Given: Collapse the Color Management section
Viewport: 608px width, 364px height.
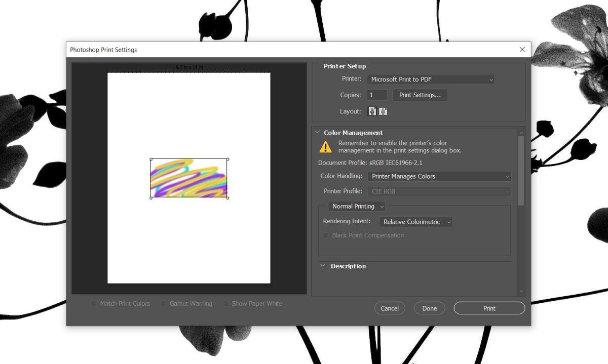Looking at the screenshot, I should pos(318,132).
